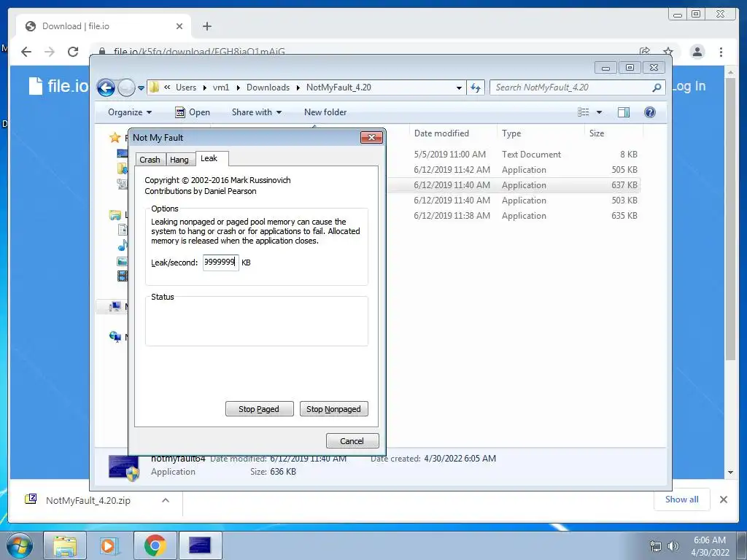Open the Organize menu in Explorer
The width and height of the screenshot is (747, 560).
coord(130,112)
